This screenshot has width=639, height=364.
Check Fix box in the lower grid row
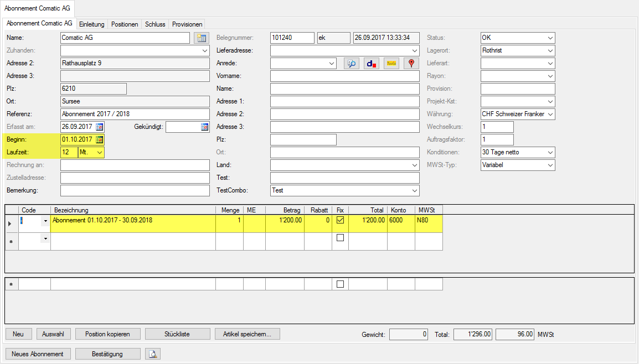[340, 284]
